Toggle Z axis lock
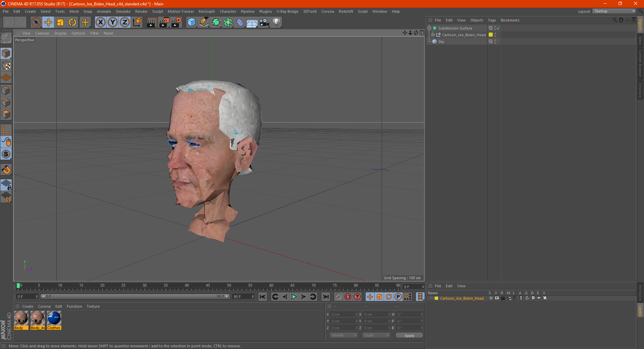Screen dimensions: 644x349 [x=125, y=22]
